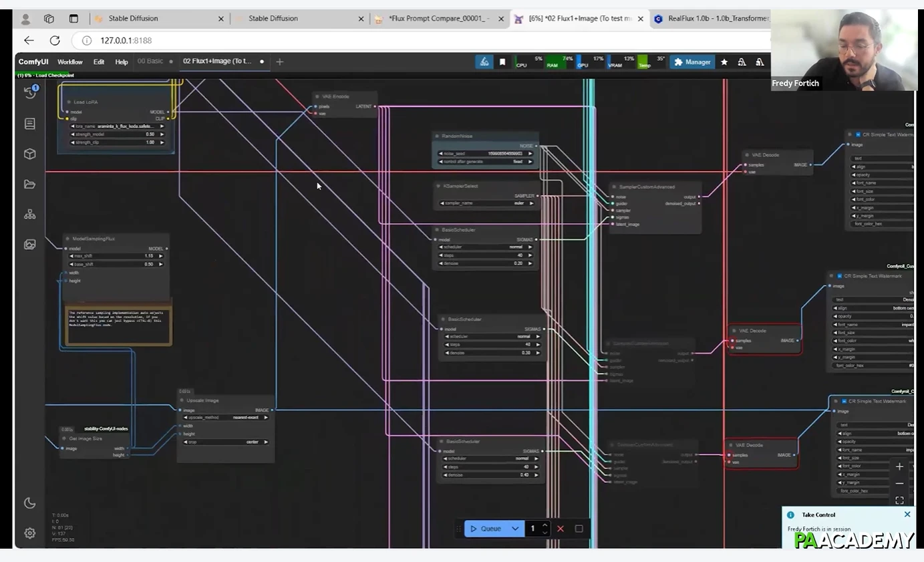Reload the browser page

pyautogui.click(x=55, y=40)
